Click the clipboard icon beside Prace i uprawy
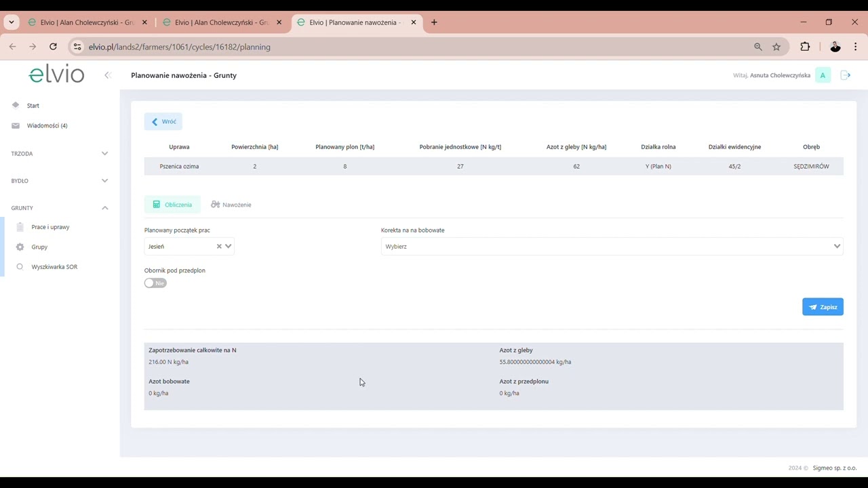Viewport: 868px width, 488px height. [20, 227]
